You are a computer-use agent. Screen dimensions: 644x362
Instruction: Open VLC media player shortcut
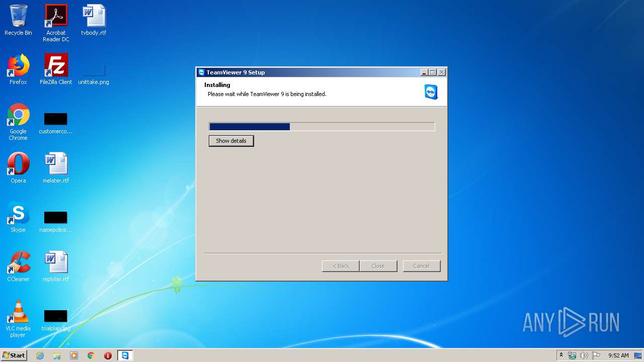point(18,319)
